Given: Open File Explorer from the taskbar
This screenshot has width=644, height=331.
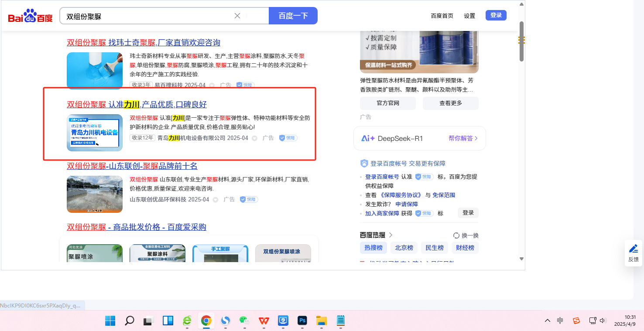Looking at the screenshot, I should tap(322, 321).
